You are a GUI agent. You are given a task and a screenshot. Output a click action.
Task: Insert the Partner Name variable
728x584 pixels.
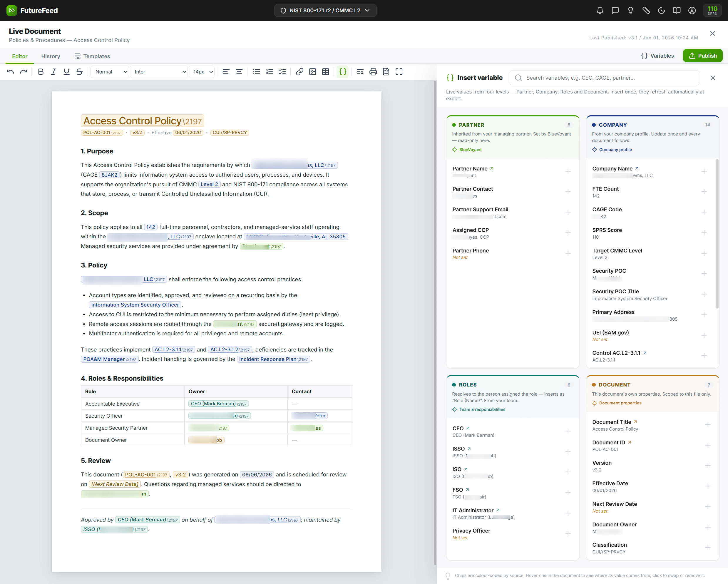point(568,171)
